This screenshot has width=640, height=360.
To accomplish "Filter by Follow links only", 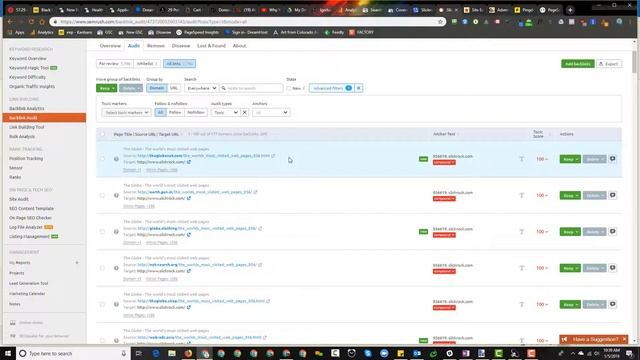I will click(x=175, y=112).
